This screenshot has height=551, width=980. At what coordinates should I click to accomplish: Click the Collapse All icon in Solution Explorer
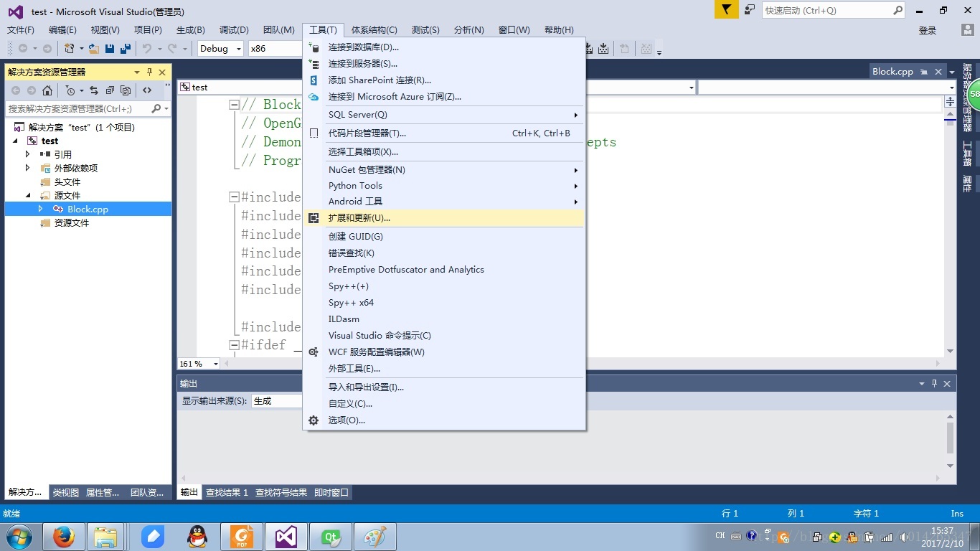pyautogui.click(x=110, y=90)
